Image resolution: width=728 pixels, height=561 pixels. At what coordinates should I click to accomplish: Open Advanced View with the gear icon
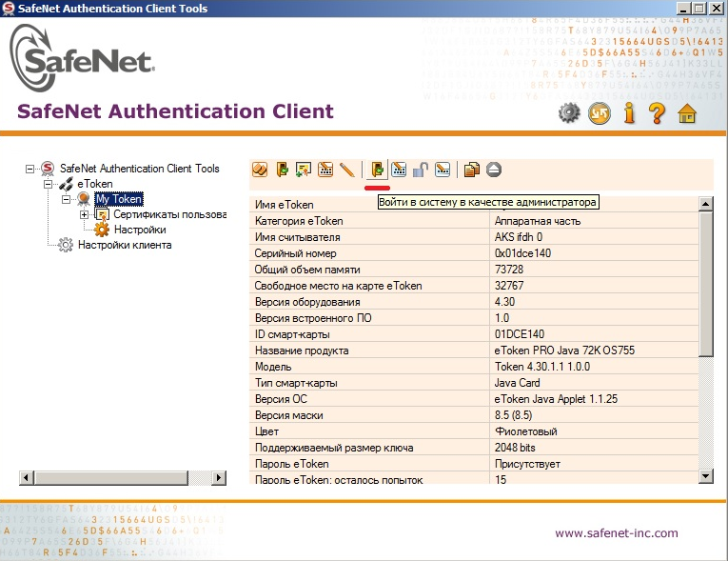tap(569, 113)
